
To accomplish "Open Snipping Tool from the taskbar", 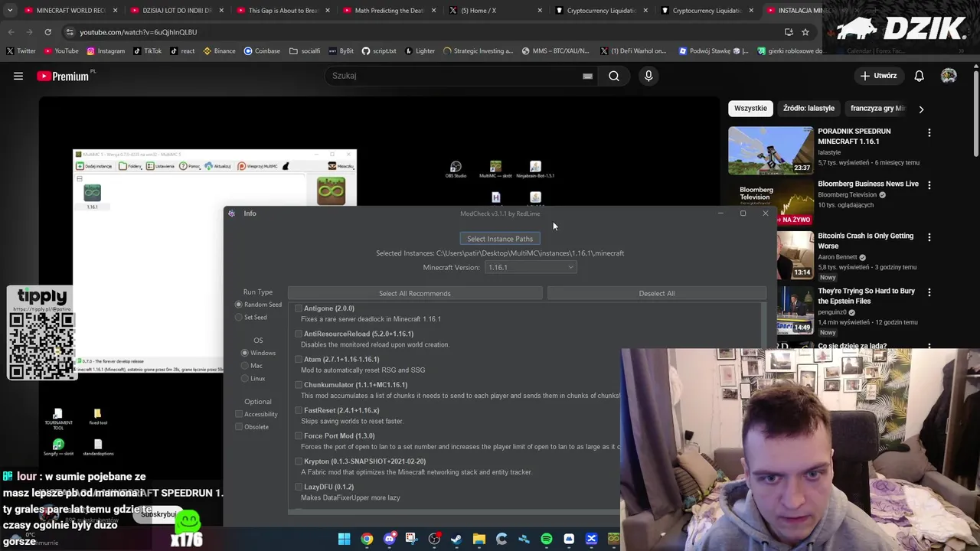I will coord(411,539).
